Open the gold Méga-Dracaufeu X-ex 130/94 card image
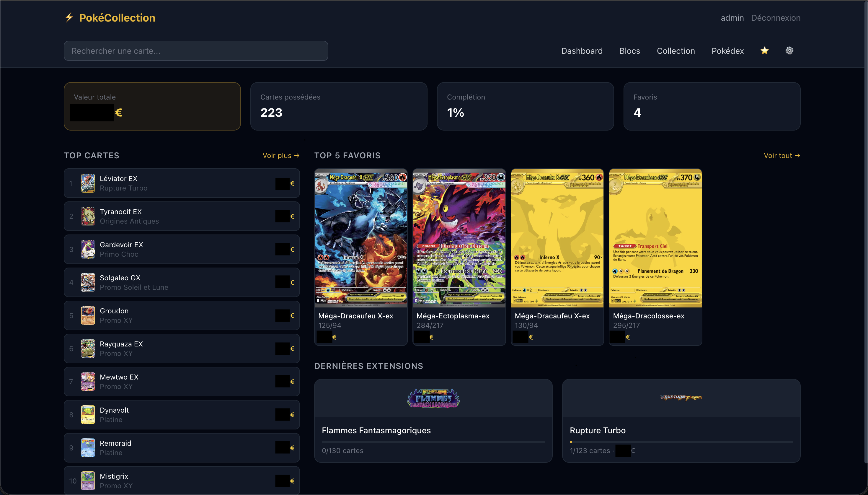This screenshot has width=868, height=495. (557, 238)
